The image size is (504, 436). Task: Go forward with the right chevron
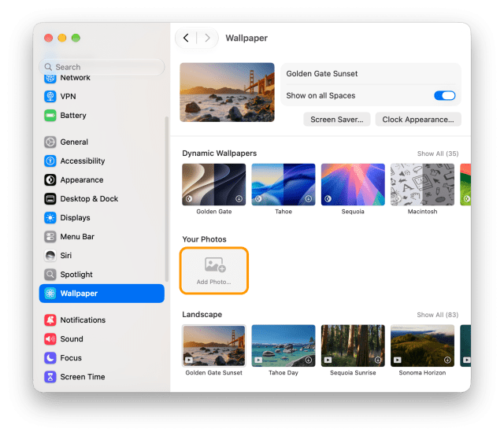point(208,38)
